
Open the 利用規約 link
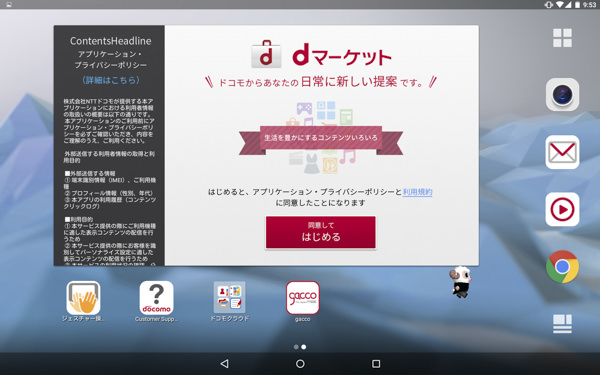coord(417,192)
